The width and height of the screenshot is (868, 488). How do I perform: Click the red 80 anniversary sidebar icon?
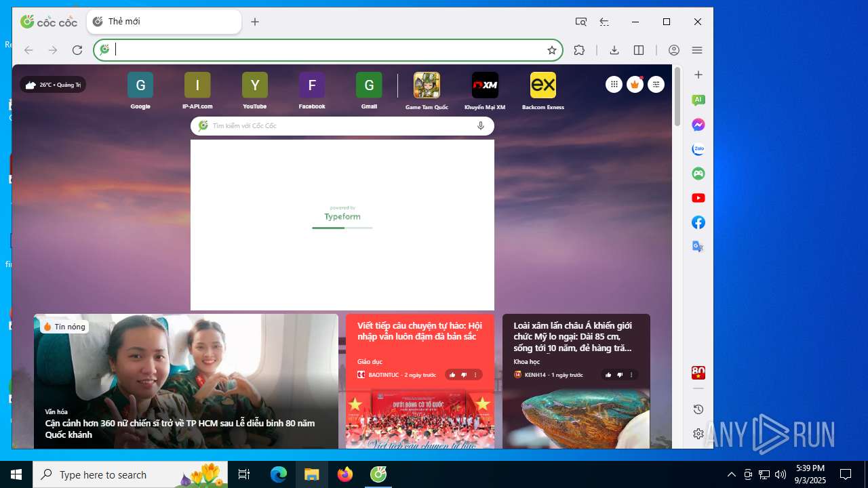click(698, 372)
